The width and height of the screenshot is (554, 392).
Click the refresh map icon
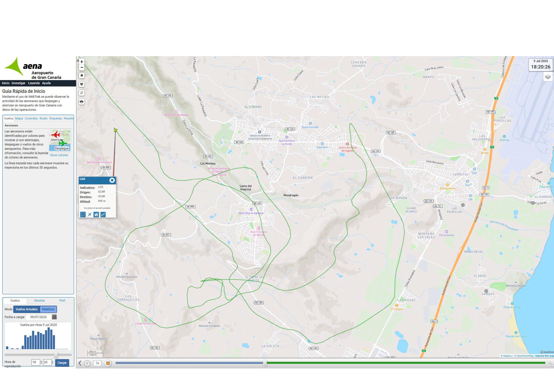point(81,93)
